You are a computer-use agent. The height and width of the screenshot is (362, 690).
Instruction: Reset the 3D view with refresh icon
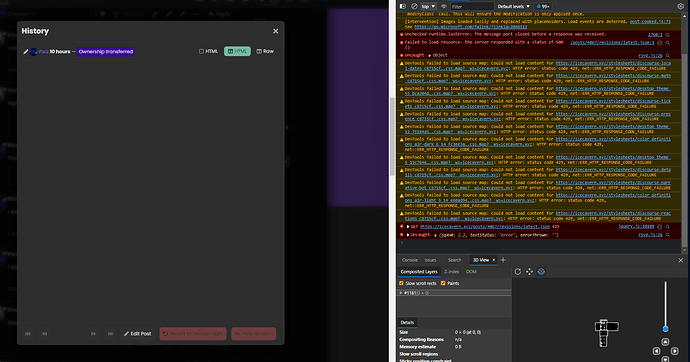click(x=518, y=272)
